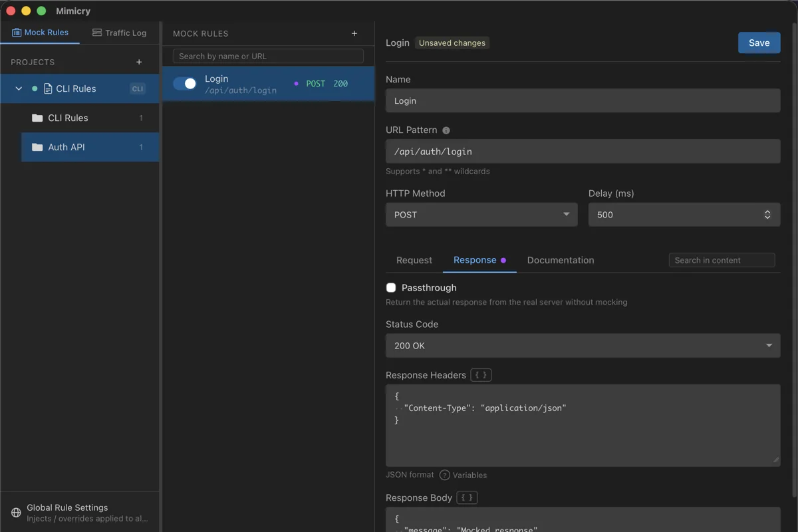Open the Status Code dropdown
Viewport: 798px width, 532px height.
[x=583, y=346]
